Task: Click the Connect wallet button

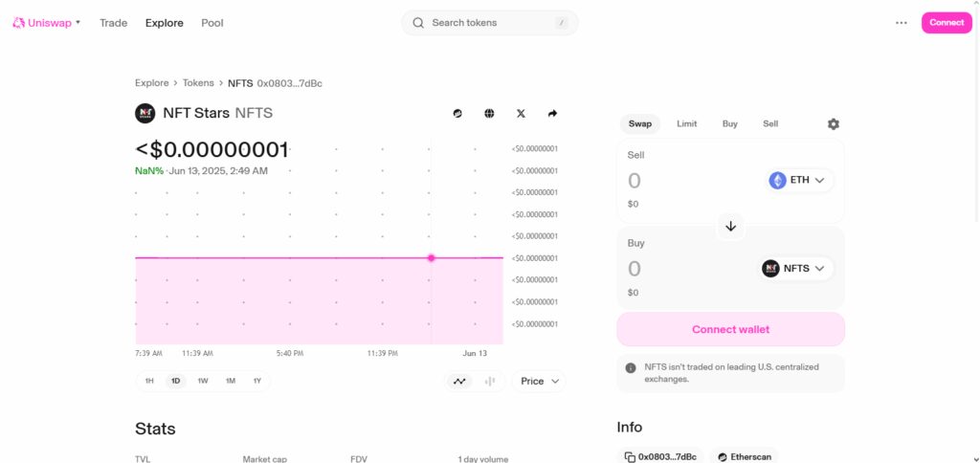Action: coord(730,329)
